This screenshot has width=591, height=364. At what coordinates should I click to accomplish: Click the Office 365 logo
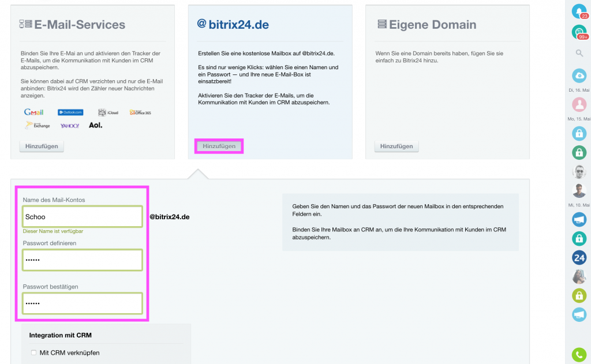pyautogui.click(x=140, y=112)
